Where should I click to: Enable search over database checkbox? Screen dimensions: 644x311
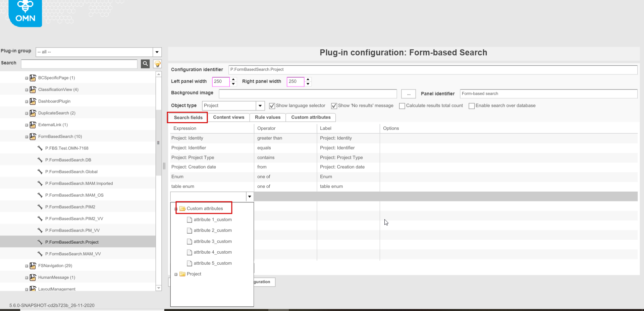pyautogui.click(x=472, y=106)
